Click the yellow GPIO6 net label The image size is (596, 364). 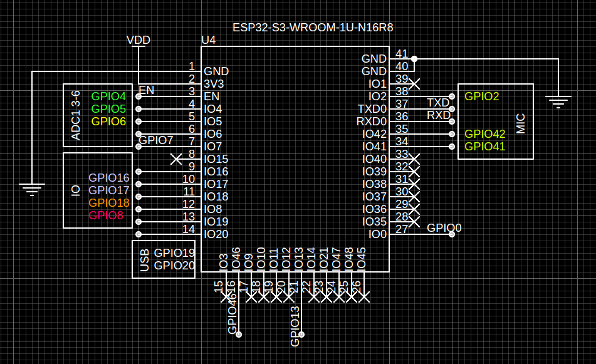[x=108, y=121]
